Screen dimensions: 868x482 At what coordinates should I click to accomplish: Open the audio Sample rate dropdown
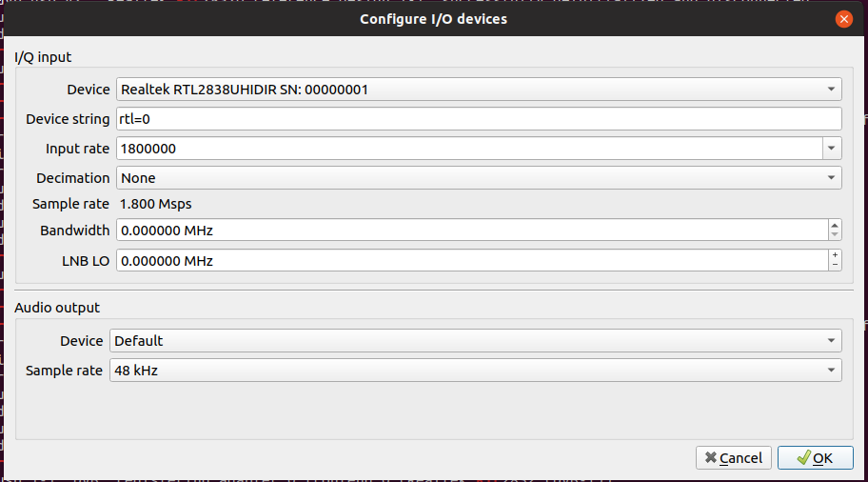point(476,371)
